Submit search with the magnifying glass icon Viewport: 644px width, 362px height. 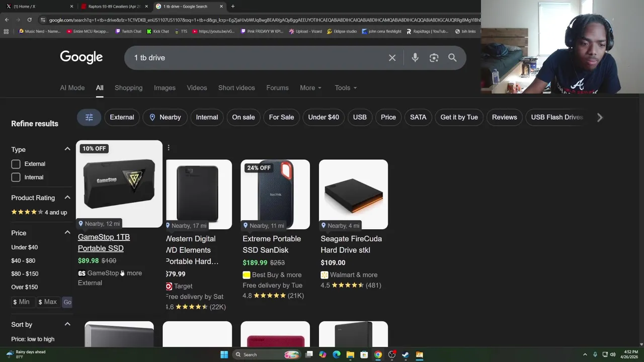pos(452,58)
